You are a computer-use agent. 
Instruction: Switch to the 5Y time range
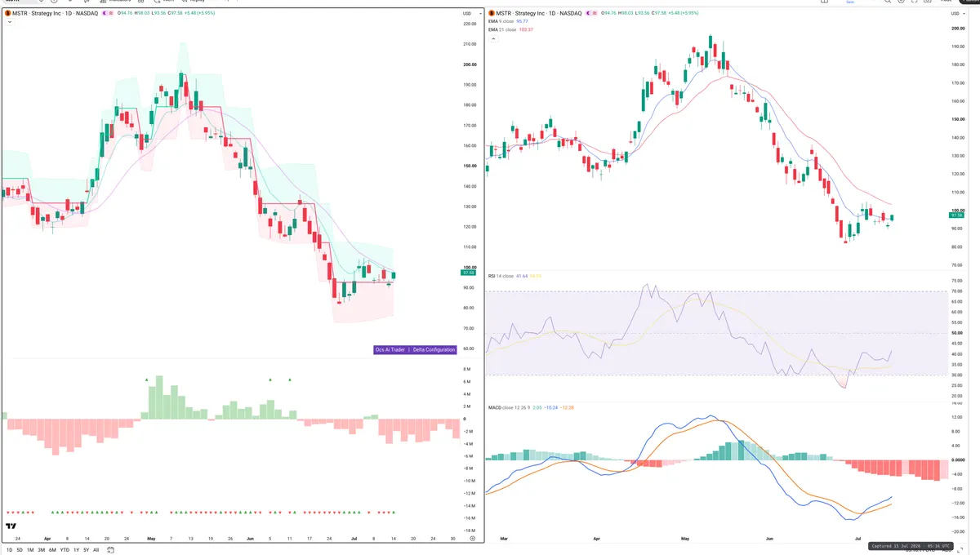tap(86, 550)
